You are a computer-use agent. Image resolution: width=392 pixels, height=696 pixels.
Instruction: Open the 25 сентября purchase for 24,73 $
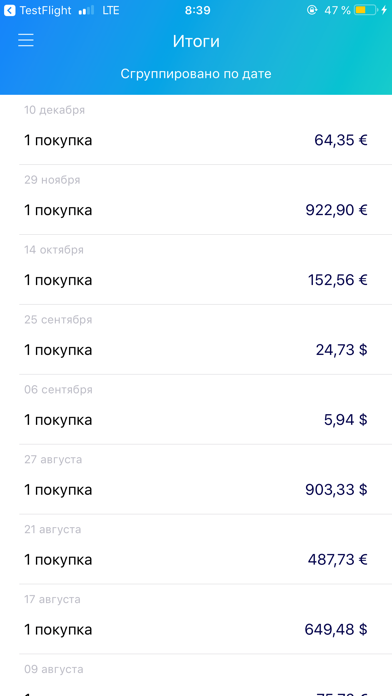[196, 340]
